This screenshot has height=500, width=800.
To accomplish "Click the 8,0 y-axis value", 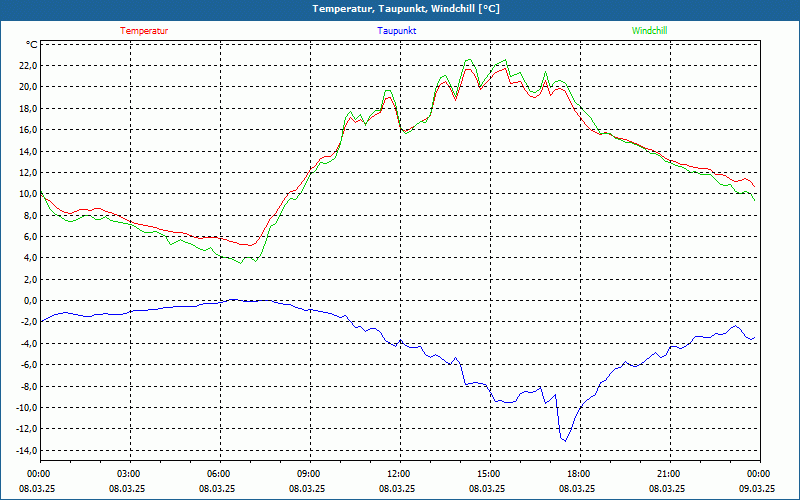I will click(30, 215).
